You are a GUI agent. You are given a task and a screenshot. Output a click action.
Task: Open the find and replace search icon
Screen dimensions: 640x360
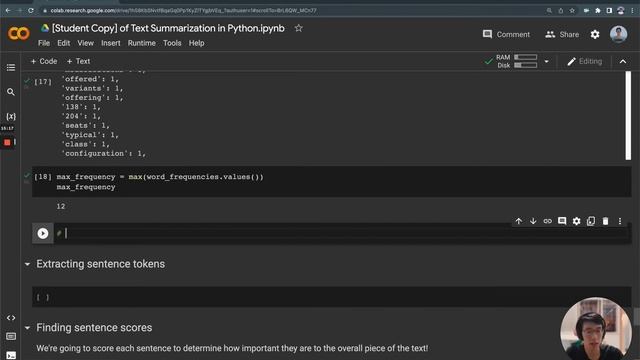[11, 92]
